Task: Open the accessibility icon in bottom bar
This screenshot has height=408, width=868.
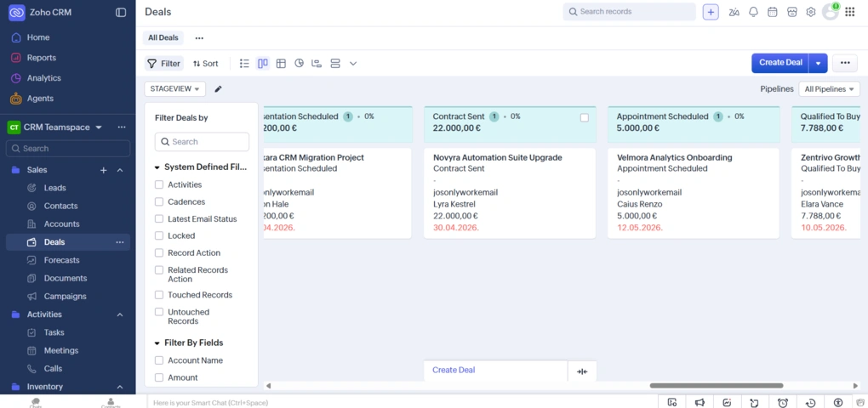Action: (x=838, y=402)
